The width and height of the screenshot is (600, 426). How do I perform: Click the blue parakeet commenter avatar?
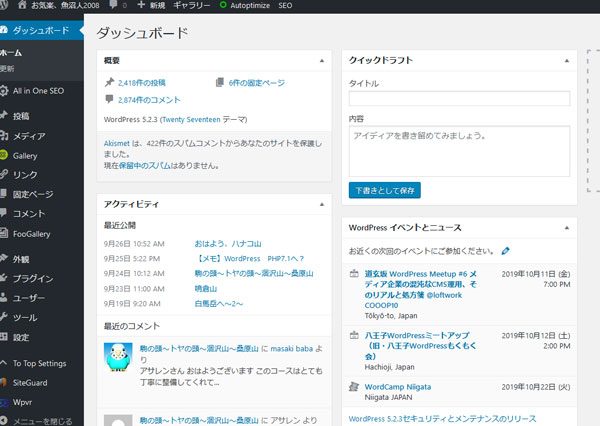point(118,357)
